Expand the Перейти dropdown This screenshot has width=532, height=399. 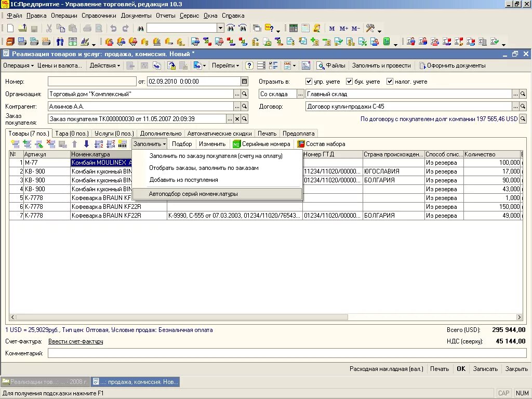[x=225, y=65]
